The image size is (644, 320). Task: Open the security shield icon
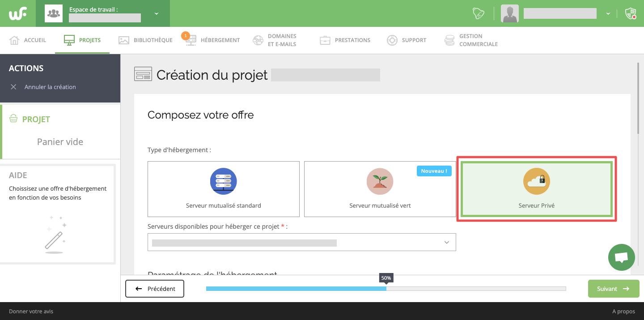[x=630, y=13]
